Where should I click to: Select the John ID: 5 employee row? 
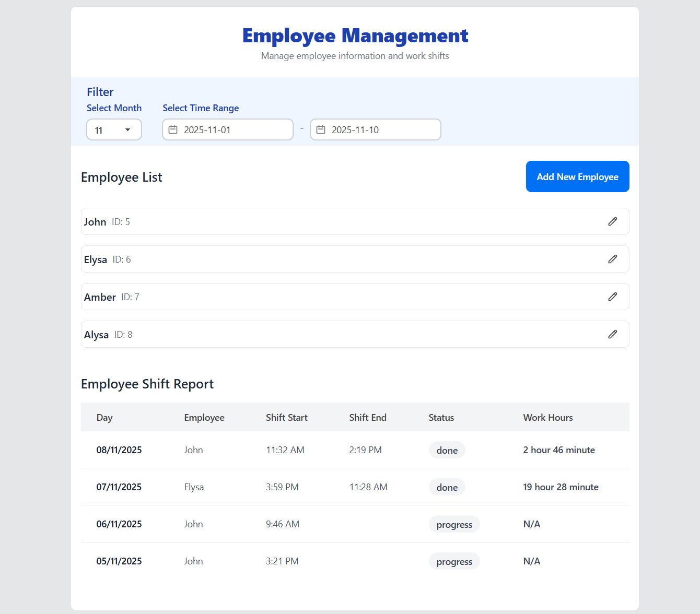coord(340,221)
